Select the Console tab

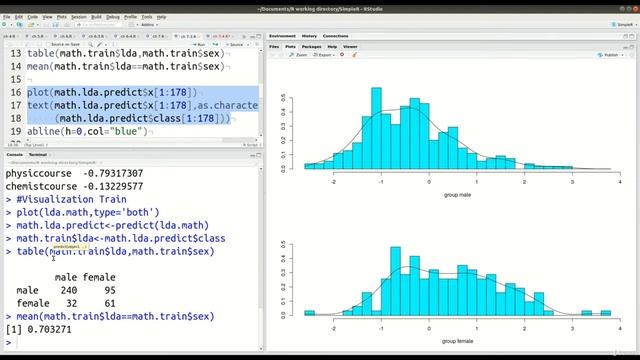click(14, 155)
